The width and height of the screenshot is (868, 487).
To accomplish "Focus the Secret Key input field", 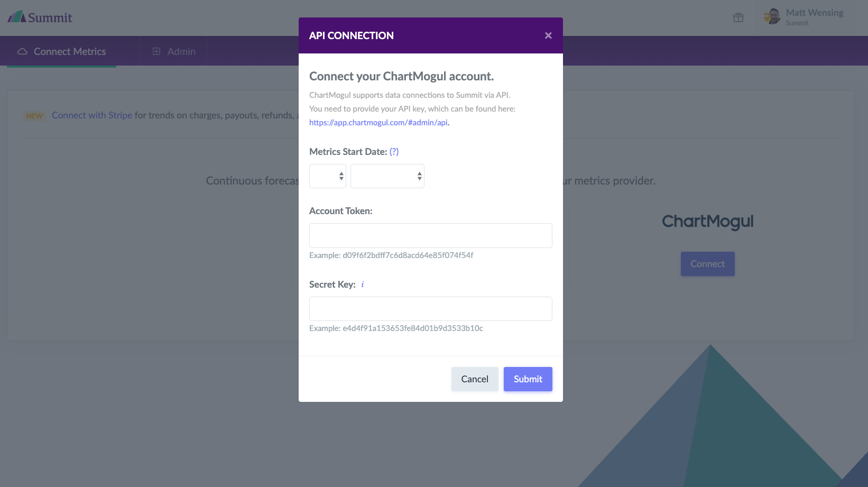I will tap(431, 309).
